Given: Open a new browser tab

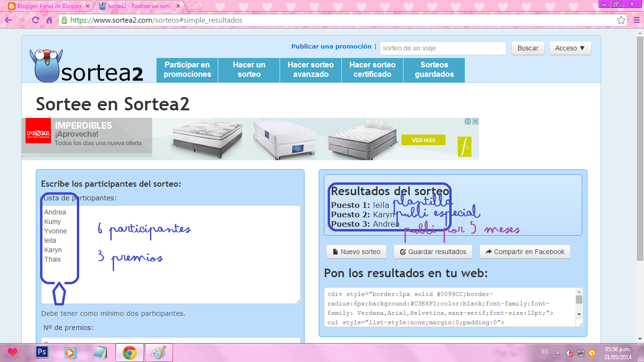Looking at the screenshot, I should pyautogui.click(x=194, y=7).
